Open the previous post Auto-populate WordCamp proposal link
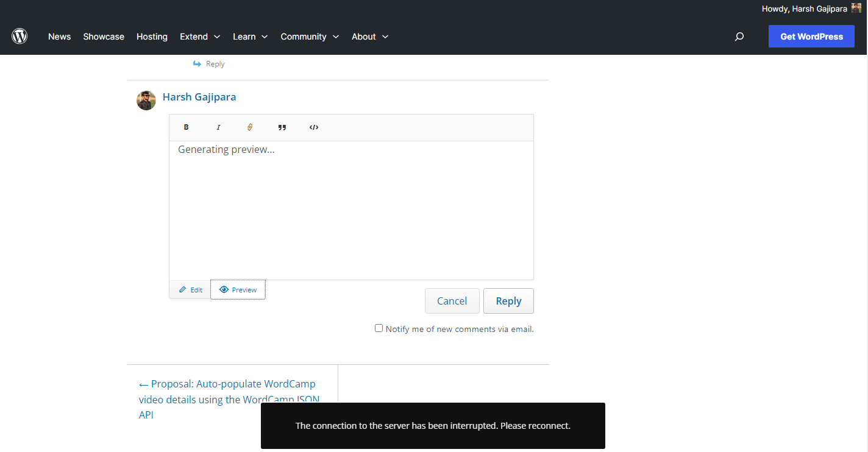This screenshot has width=868, height=452. tap(230, 399)
